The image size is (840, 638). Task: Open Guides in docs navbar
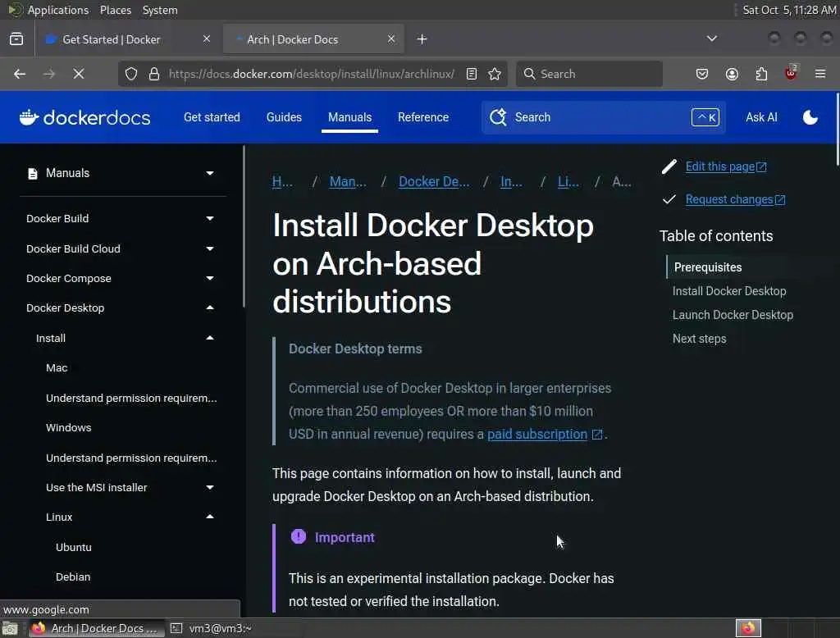284,117
